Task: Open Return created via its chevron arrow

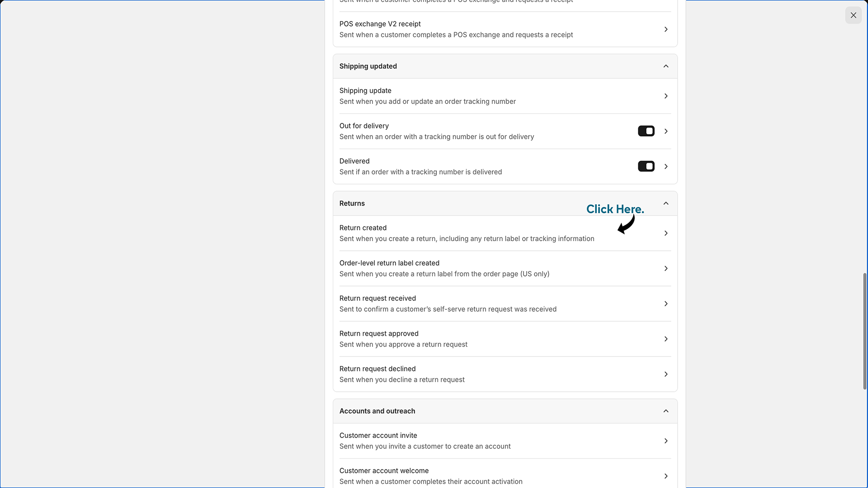Action: [x=666, y=234]
